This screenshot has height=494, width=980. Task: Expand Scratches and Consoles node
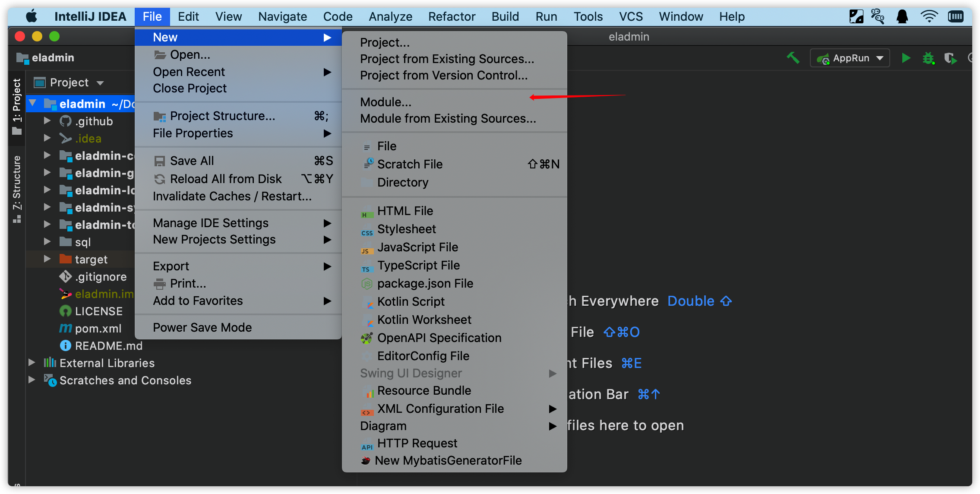(32, 380)
